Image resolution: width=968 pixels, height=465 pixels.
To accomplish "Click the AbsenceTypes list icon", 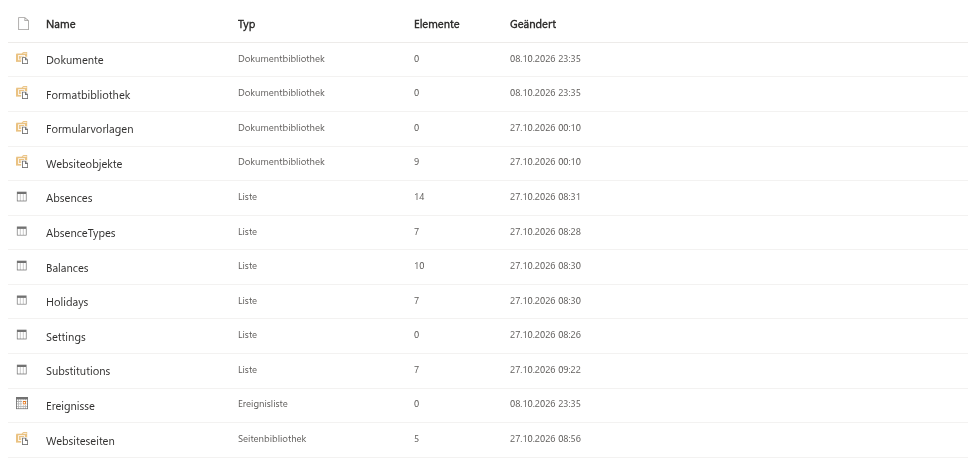I will [22, 232].
